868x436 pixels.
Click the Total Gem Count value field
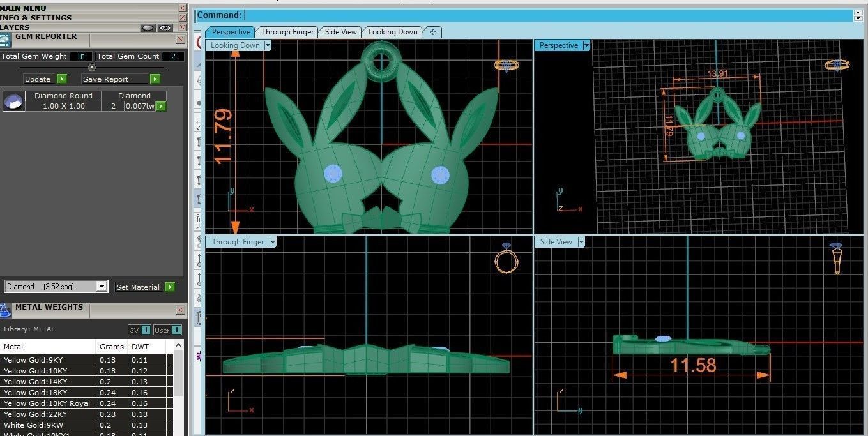(x=172, y=56)
